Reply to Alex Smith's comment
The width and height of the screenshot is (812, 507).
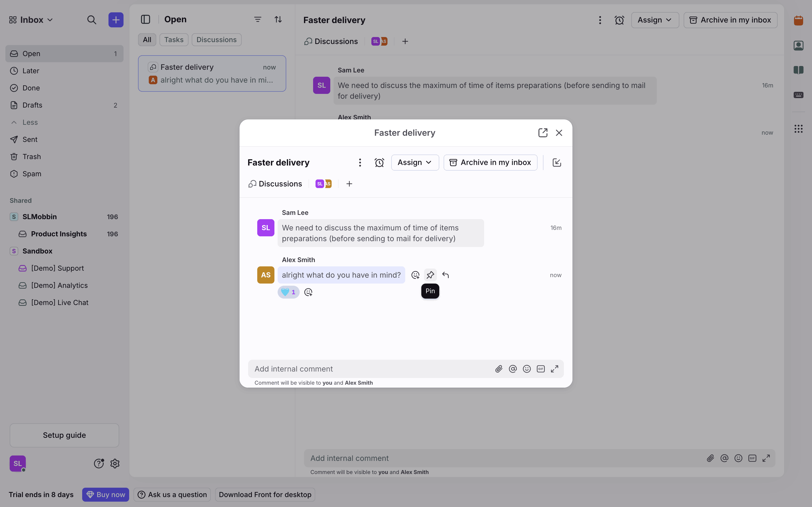tap(445, 275)
